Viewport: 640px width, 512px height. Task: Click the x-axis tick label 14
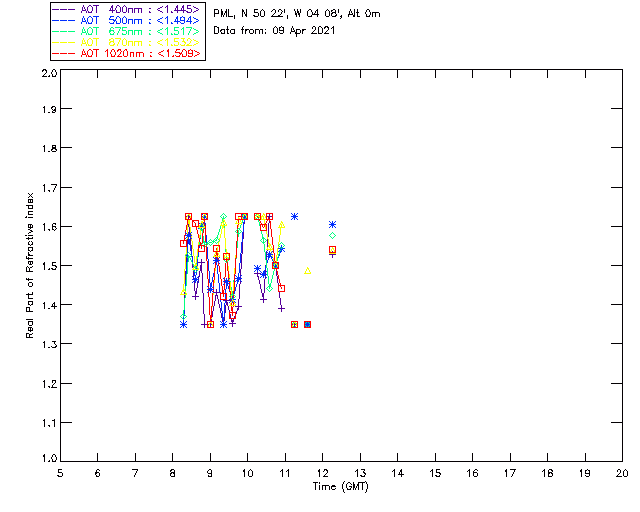(398, 473)
